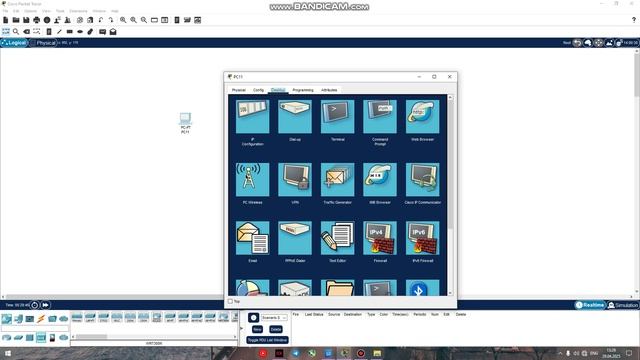This screenshot has height=360, width=640.
Task: Click the Print icon in main toolbar
Action: click(x=37, y=20)
